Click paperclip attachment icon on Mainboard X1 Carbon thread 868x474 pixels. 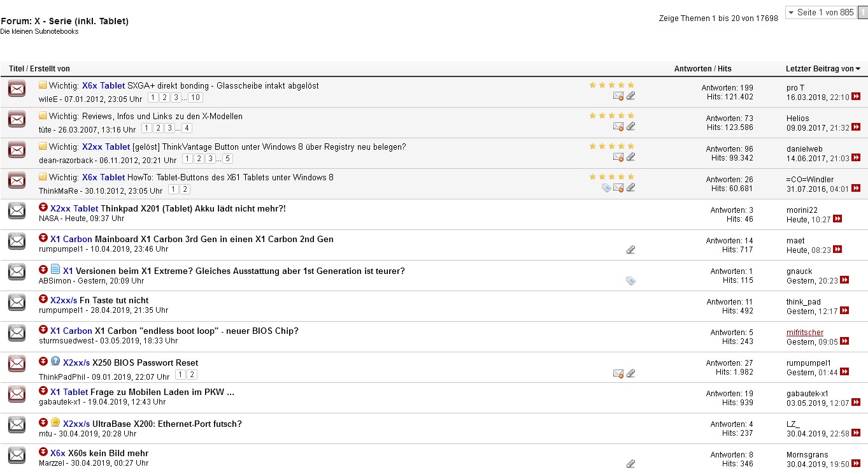pyautogui.click(x=630, y=250)
